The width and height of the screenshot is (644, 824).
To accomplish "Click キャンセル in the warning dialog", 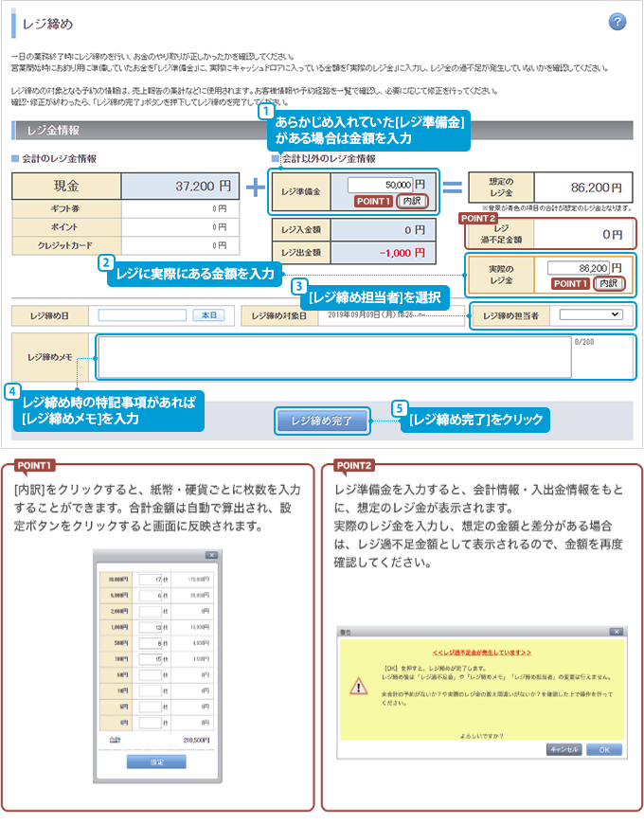I will tap(563, 748).
